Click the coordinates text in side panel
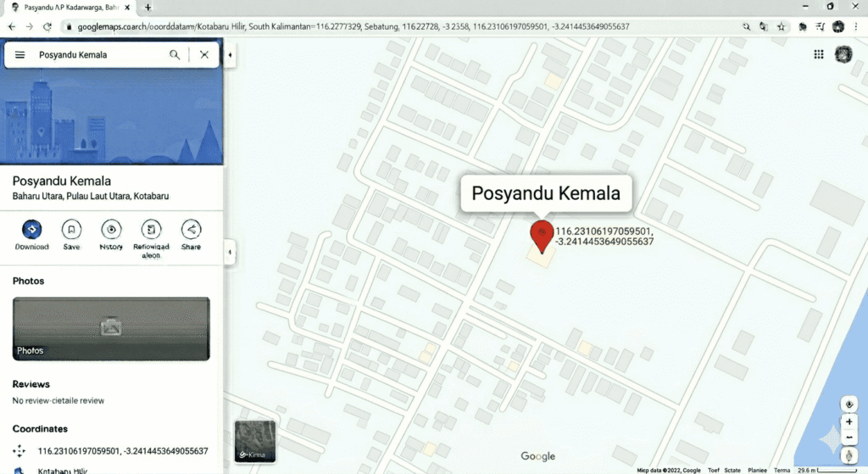 pyautogui.click(x=123, y=451)
